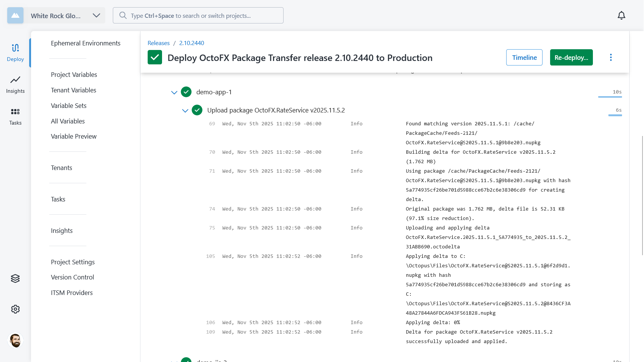Image resolution: width=644 pixels, height=362 pixels.
Task: Click the White Rock Global space logo
Action: (15, 16)
